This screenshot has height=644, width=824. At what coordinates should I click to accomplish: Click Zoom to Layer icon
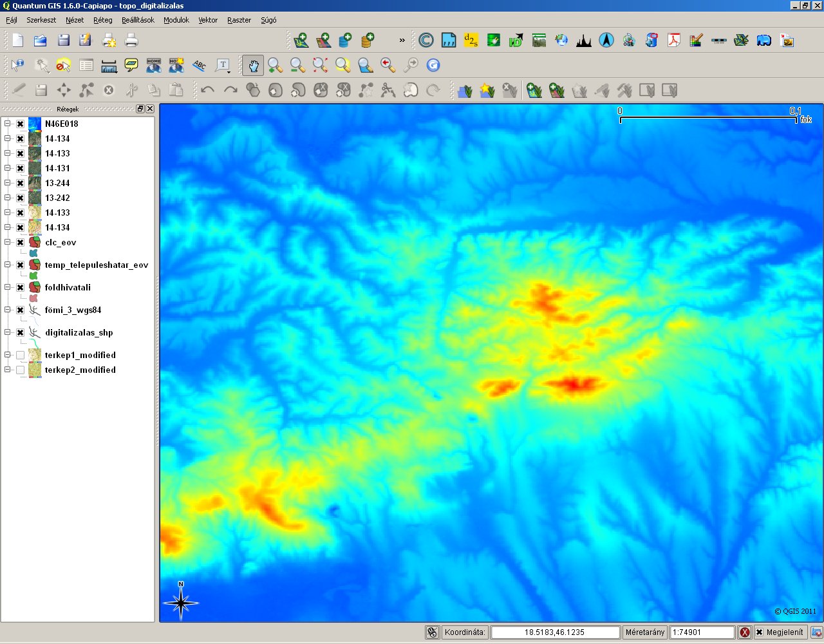(366, 65)
